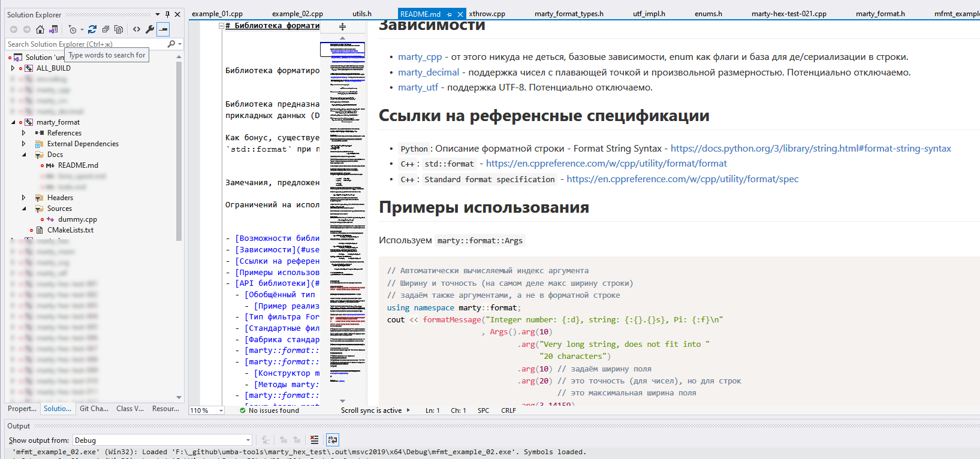Clear all text in the Output window
The image size is (980, 459).
point(314,440)
